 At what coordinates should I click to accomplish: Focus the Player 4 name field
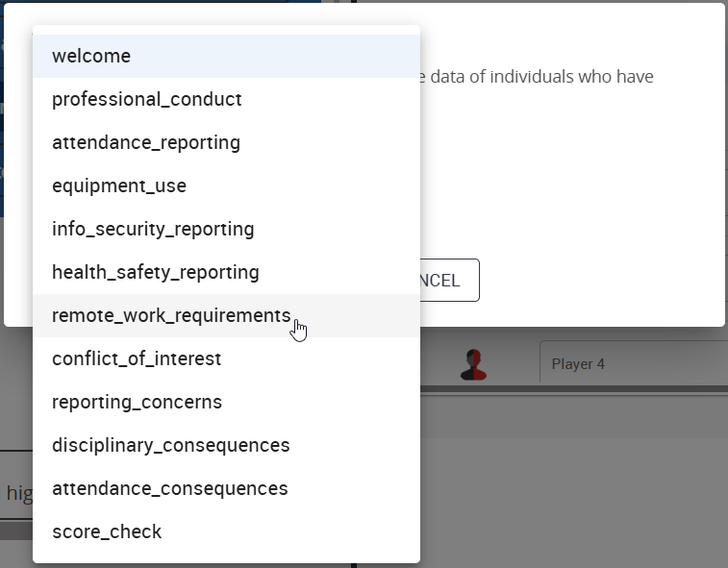pyautogui.click(x=632, y=364)
